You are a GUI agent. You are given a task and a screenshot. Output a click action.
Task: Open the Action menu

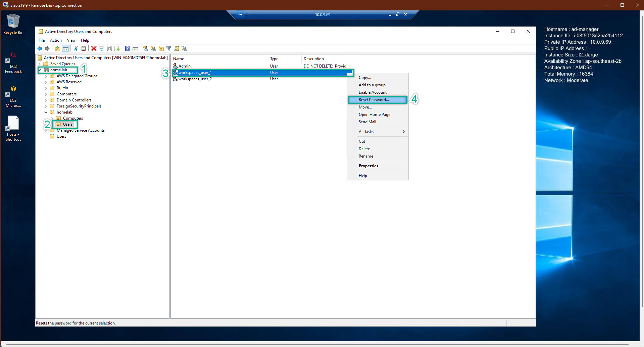56,40
